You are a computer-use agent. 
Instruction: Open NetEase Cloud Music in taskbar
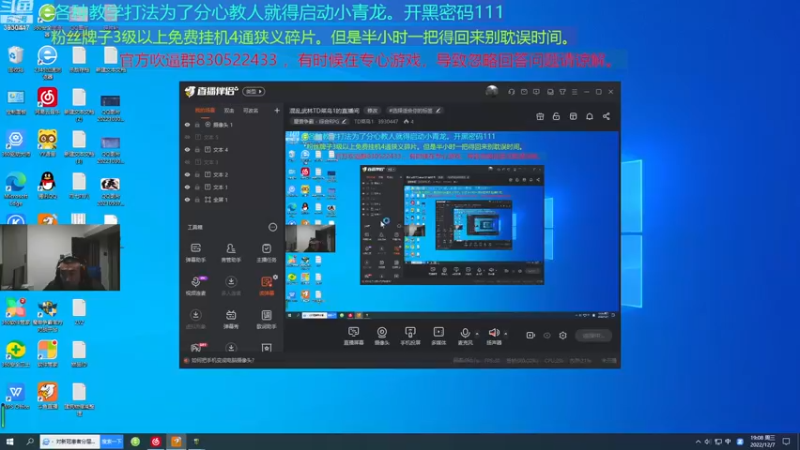156,441
